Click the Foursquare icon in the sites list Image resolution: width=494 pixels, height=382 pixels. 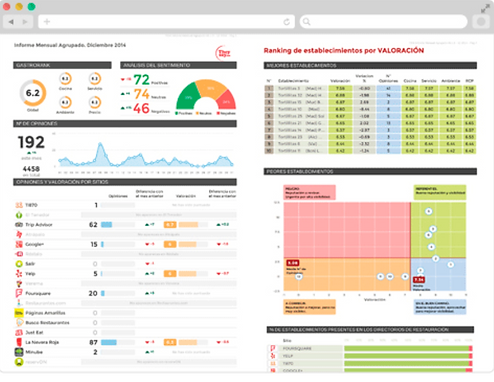19,293
